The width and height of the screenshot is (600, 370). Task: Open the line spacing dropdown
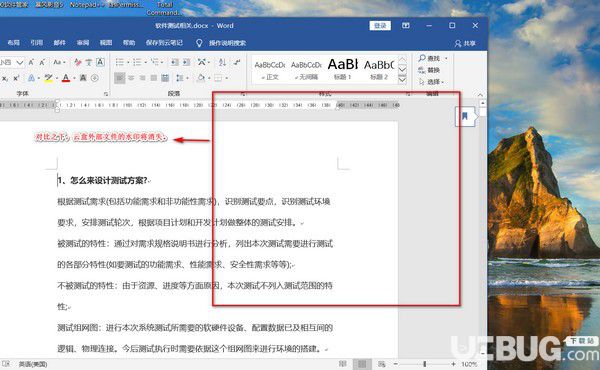point(180,78)
